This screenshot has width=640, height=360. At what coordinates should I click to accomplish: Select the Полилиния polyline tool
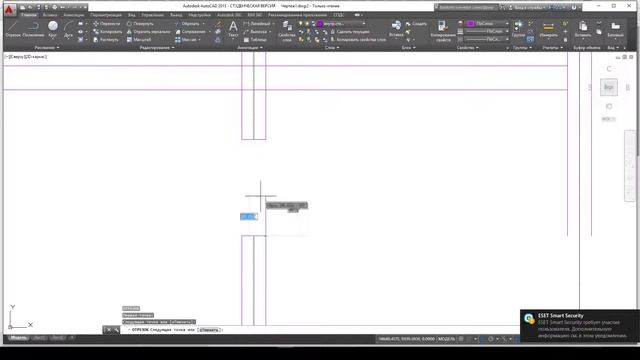click(x=33, y=29)
